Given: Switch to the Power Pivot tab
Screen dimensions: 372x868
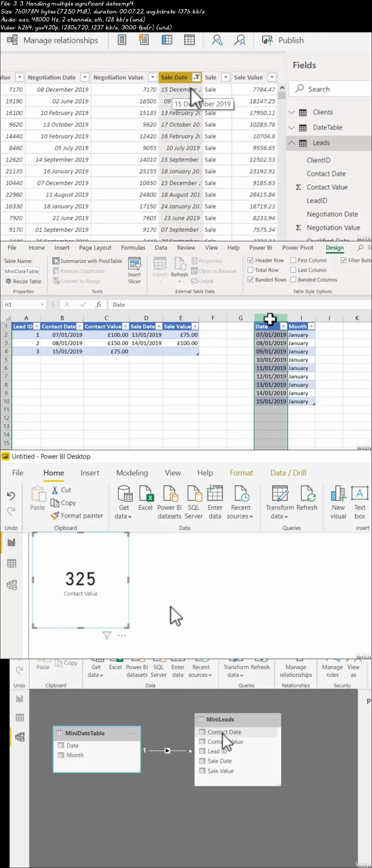Looking at the screenshot, I should 298,247.
